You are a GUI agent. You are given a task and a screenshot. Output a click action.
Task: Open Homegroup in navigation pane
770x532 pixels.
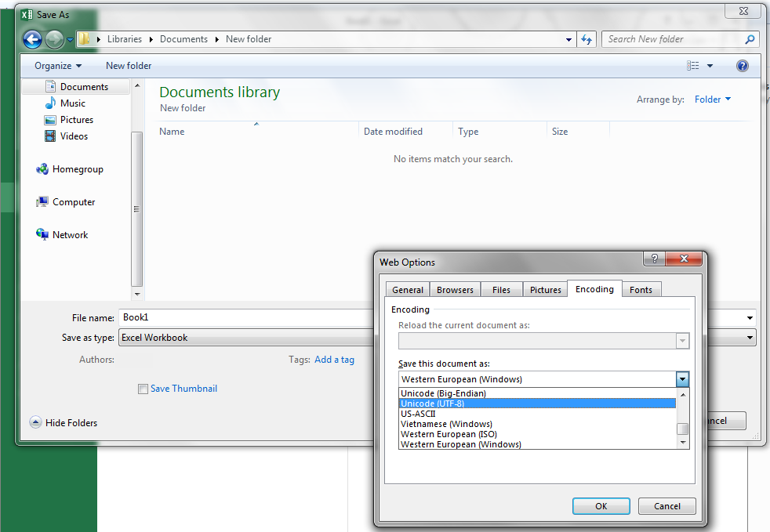coord(77,169)
